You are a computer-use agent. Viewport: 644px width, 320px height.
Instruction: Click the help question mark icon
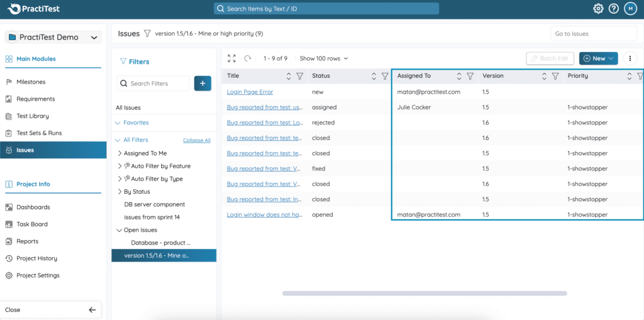(x=614, y=9)
